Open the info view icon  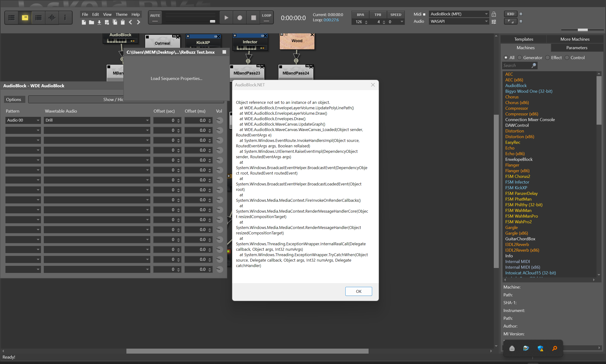[65, 18]
